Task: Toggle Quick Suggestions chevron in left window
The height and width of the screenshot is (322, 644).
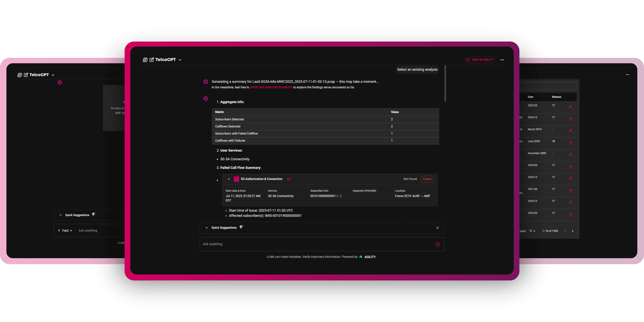Action: (x=61, y=215)
